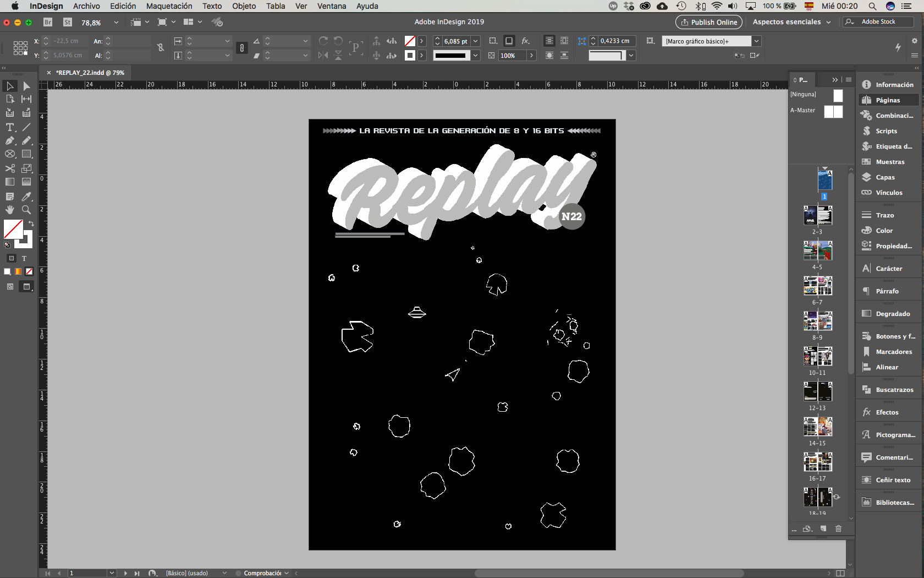
Task: Click the effects fx icon in control bar
Action: 525,41
